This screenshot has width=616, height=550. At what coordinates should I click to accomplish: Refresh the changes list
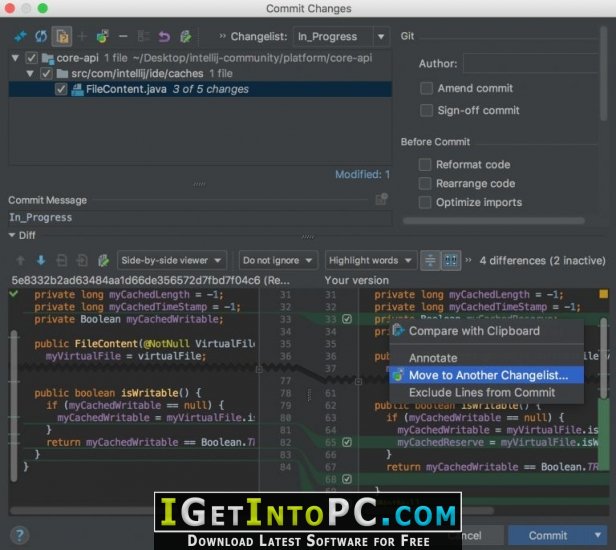pyautogui.click(x=41, y=37)
